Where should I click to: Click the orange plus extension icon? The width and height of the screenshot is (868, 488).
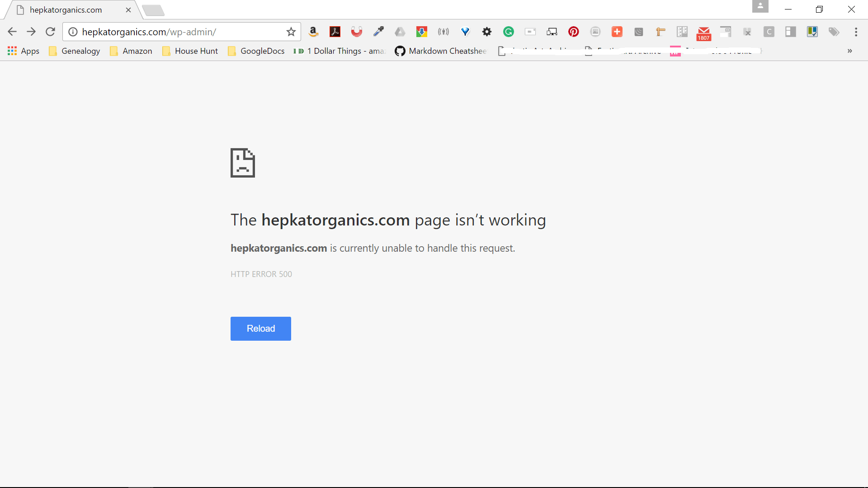[x=617, y=32]
